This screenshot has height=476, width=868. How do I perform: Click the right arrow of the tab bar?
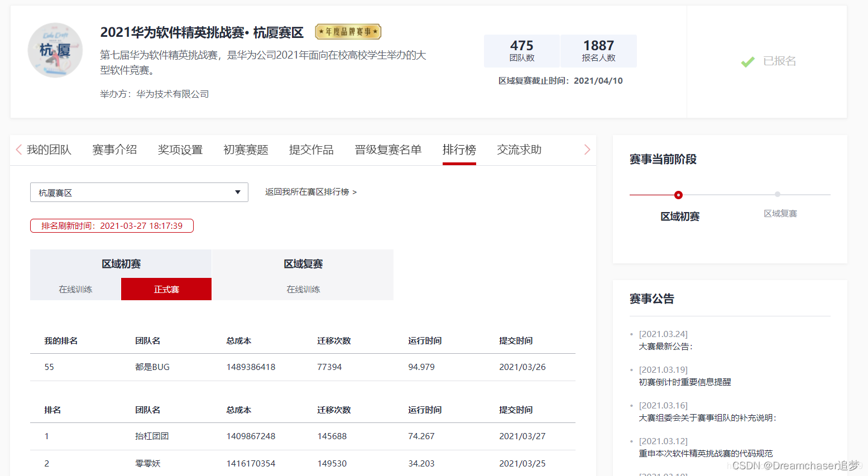(587, 150)
